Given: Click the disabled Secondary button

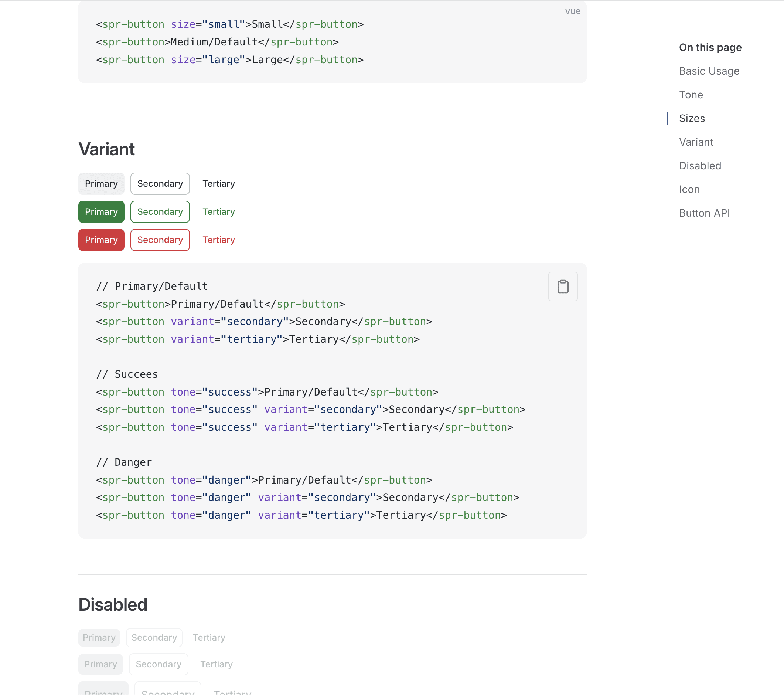Looking at the screenshot, I should tap(154, 637).
